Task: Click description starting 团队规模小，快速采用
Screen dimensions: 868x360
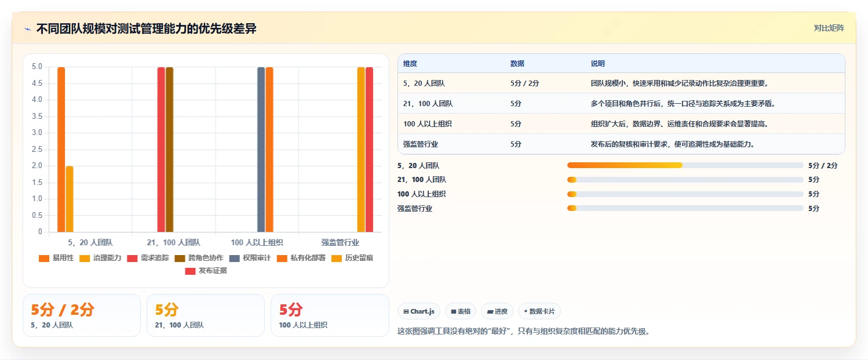Action: pos(680,83)
